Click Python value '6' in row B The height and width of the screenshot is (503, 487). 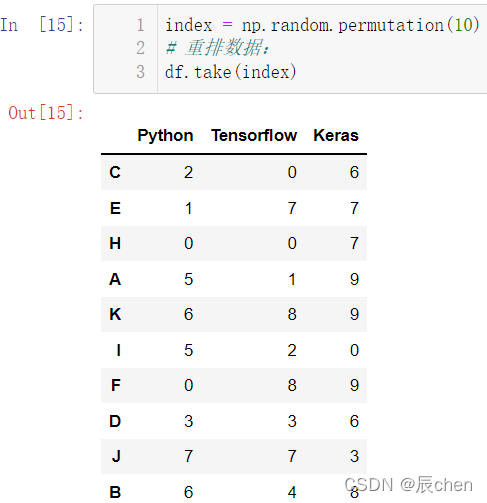point(189,492)
